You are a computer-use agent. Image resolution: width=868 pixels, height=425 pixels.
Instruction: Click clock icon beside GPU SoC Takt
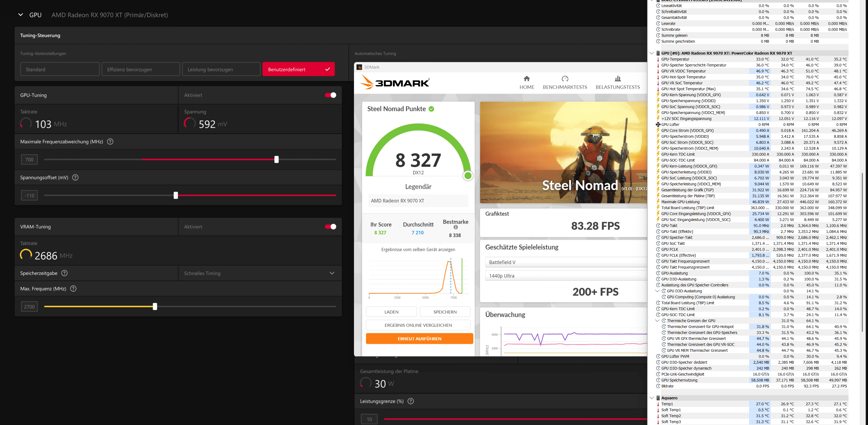click(658, 243)
